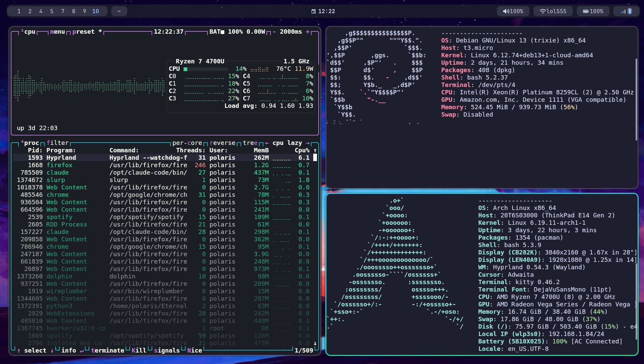Select chrome process with PID 485546

click(x=163, y=195)
